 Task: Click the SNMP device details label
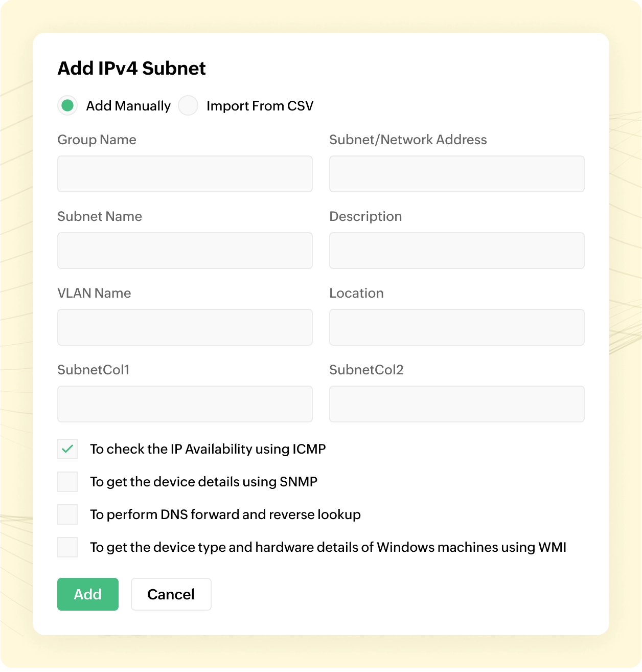(203, 482)
